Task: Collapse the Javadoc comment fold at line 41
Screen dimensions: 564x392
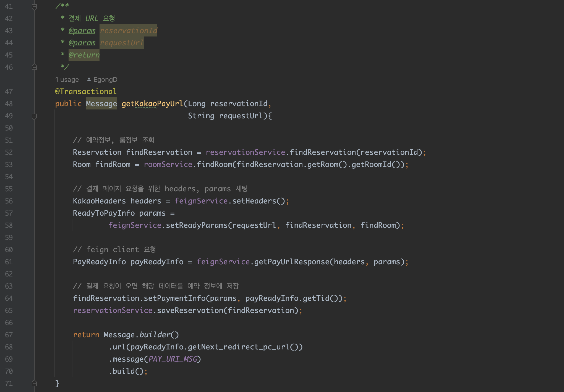Action: tap(34, 7)
